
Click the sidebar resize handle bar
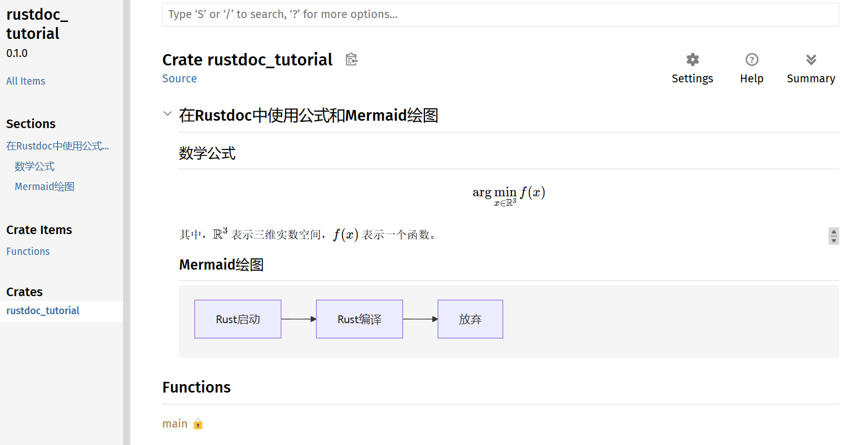coord(126,222)
